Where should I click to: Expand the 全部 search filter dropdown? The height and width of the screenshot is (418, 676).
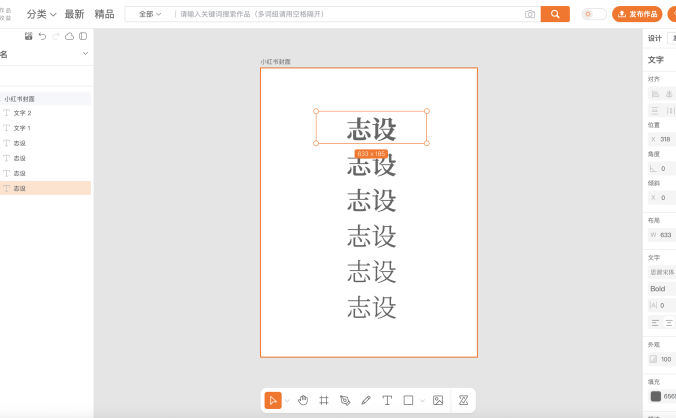(x=150, y=14)
